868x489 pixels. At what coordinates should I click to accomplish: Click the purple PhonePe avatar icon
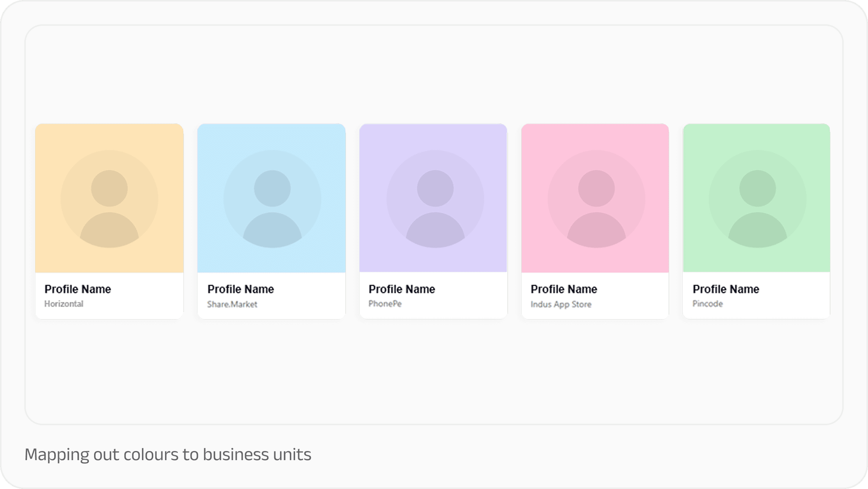pos(435,199)
